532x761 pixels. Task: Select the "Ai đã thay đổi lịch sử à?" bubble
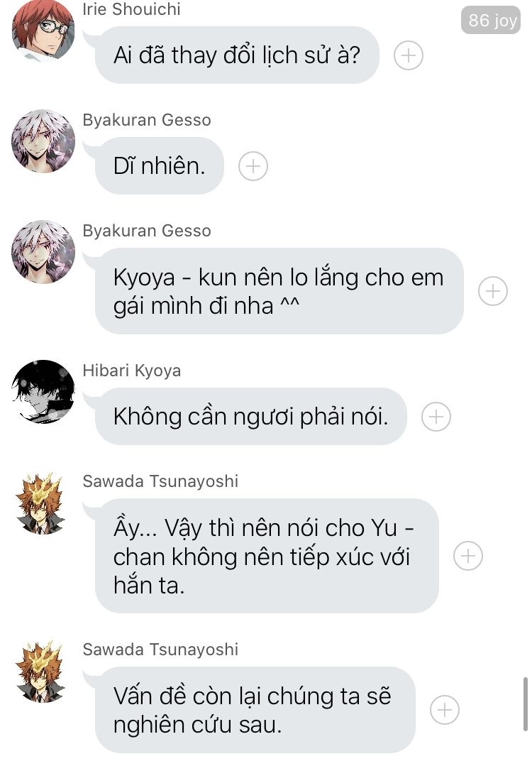[237, 55]
